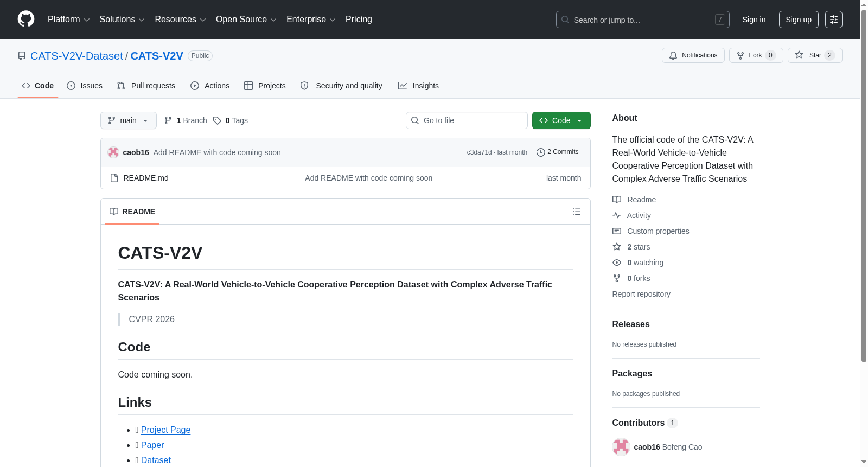Open the Security and quality tab
Screen dimensions: 868x467
(x=341, y=86)
